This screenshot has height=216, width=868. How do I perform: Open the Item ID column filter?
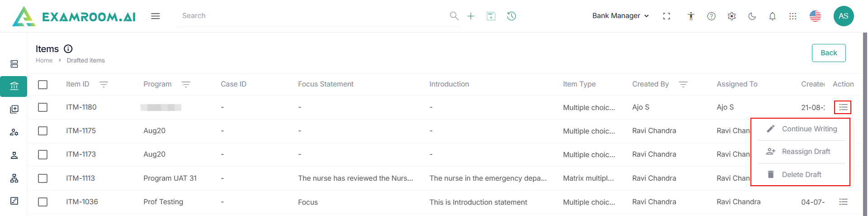(x=104, y=85)
